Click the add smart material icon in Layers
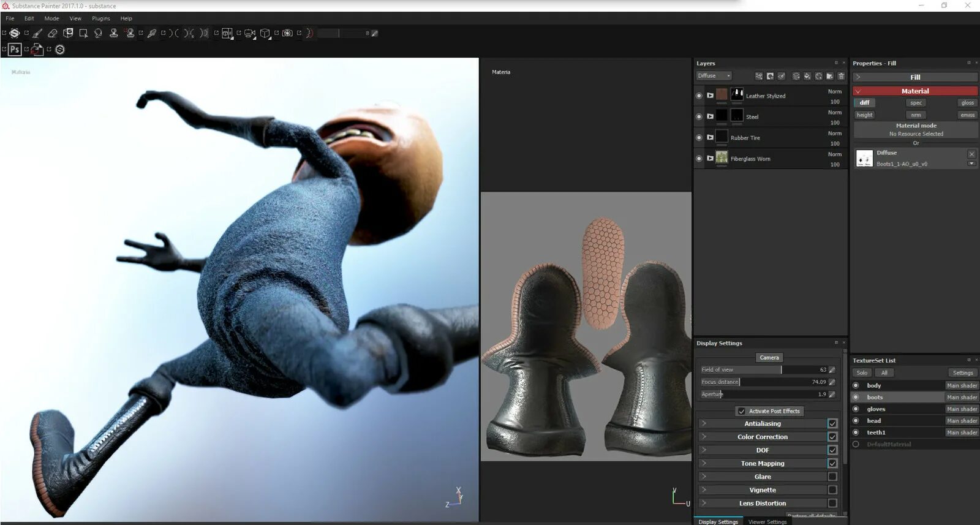This screenshot has height=525, width=980. [x=818, y=76]
